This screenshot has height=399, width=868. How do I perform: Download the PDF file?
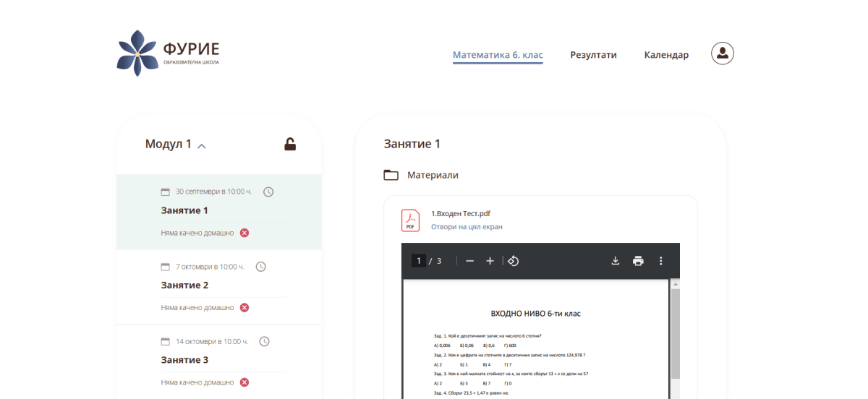coord(616,261)
